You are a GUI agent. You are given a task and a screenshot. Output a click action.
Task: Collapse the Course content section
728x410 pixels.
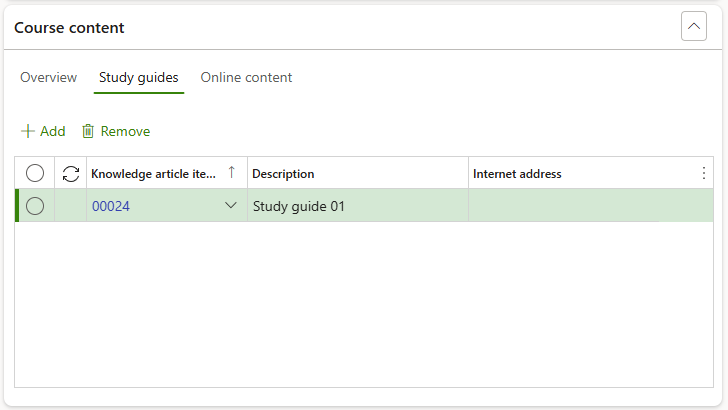pyautogui.click(x=693, y=26)
